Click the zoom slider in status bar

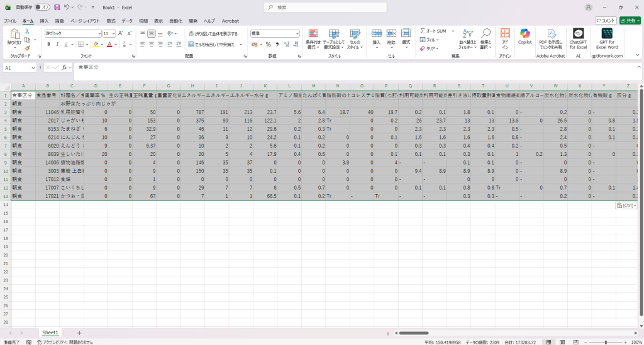pos(606,342)
